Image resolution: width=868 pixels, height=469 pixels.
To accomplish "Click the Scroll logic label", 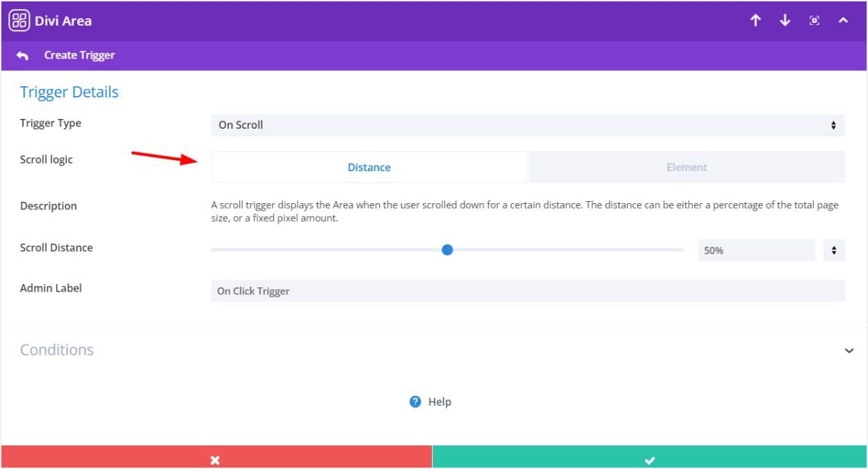I will [47, 160].
